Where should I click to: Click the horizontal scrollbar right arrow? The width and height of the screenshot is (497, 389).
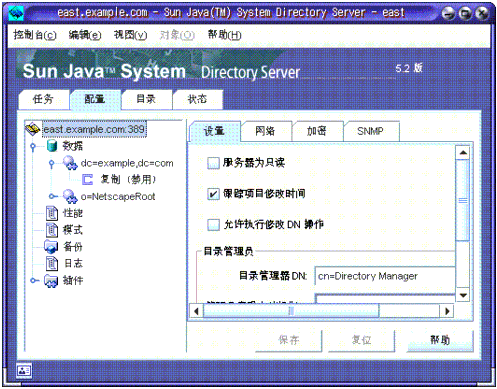pyautogui.click(x=447, y=311)
